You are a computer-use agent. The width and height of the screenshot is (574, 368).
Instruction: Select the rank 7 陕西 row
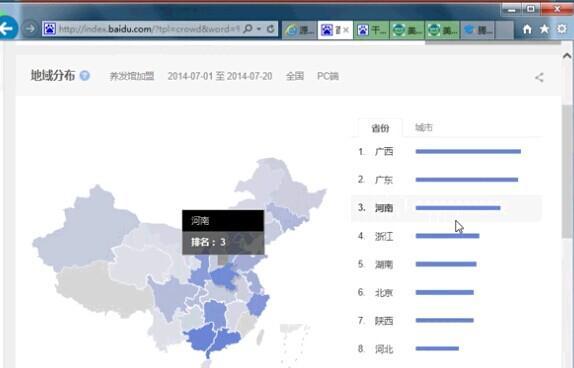446,320
